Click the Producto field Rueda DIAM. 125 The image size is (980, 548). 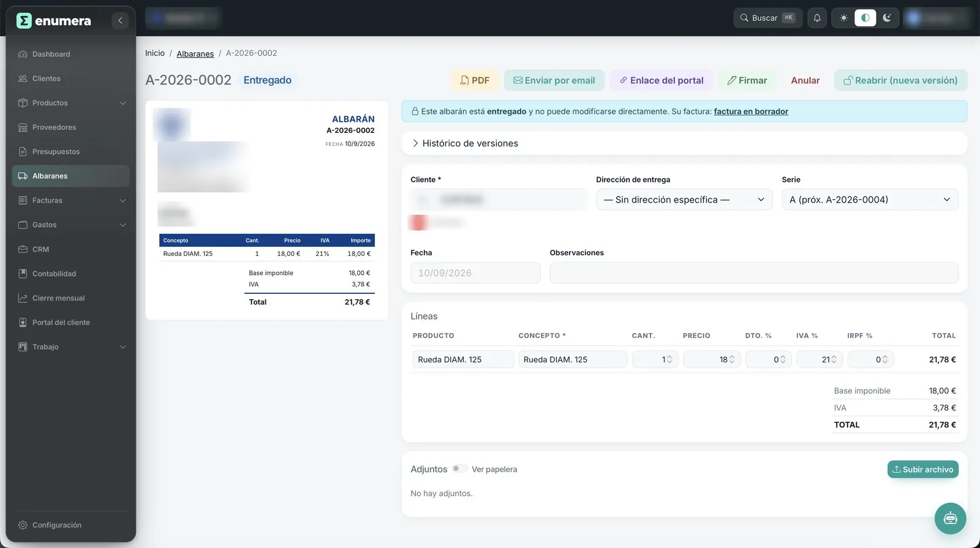(x=463, y=359)
